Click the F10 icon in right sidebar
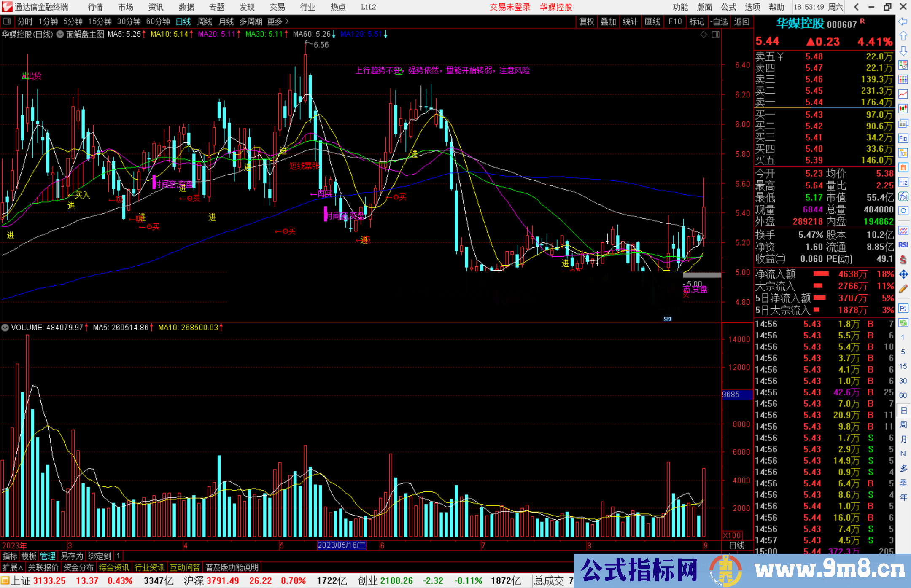The width and height of the screenshot is (911, 588). [903, 139]
